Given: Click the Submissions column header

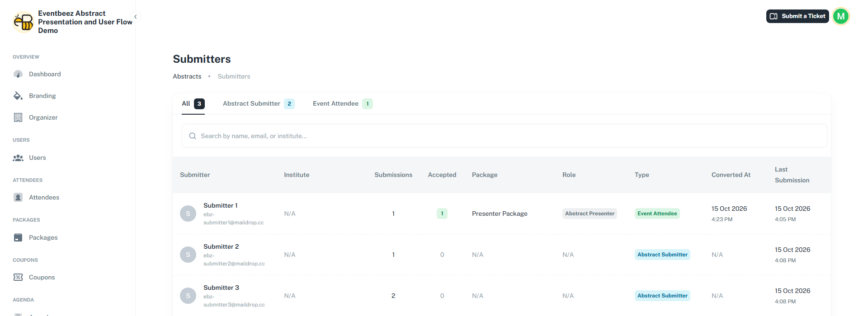Looking at the screenshot, I should click(x=393, y=175).
